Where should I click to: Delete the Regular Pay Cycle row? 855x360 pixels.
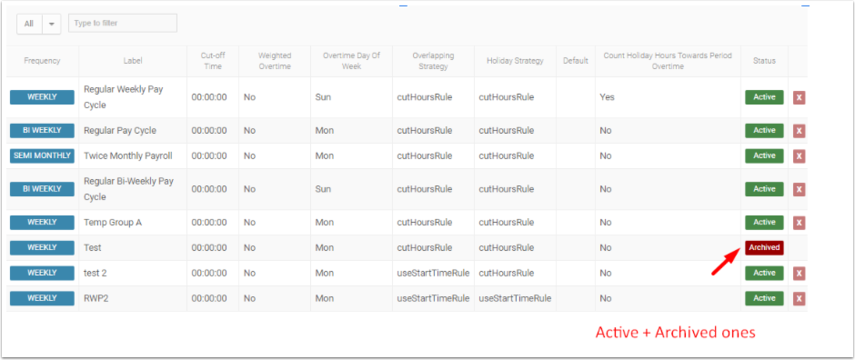point(799,131)
